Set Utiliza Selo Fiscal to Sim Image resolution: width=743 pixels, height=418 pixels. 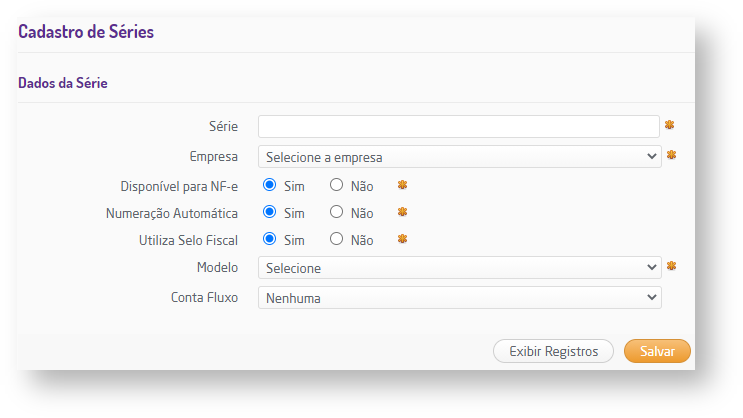coord(269,239)
